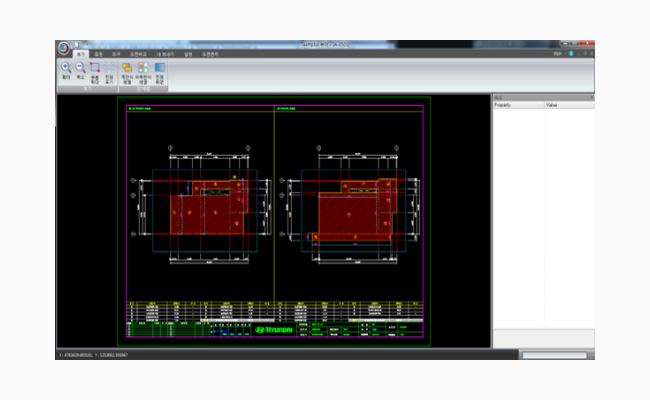Image resolution: width=650 pixels, height=400 pixels.
Task: Close the inner drawing document window
Action: click(592, 53)
